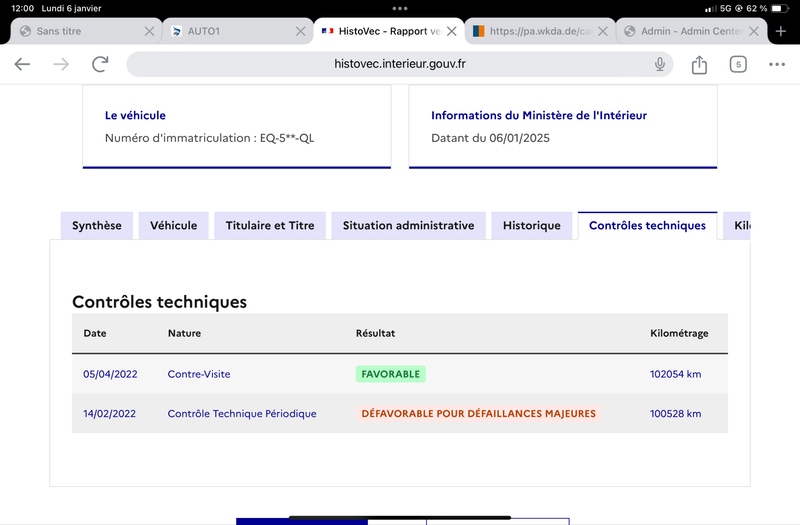The image size is (800, 525).
Task: Open the browser more options menu
Action: coord(777,64)
